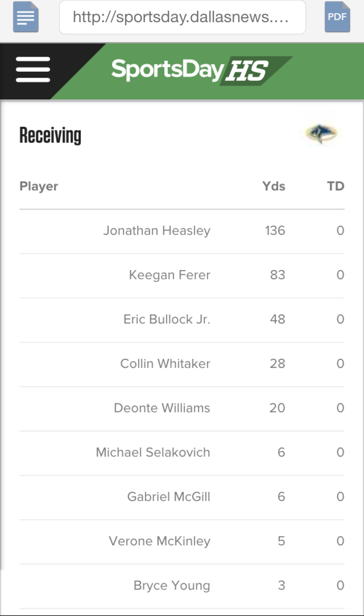Open the hamburger navigation menu
Screen dimensions: 364x616
point(33,69)
